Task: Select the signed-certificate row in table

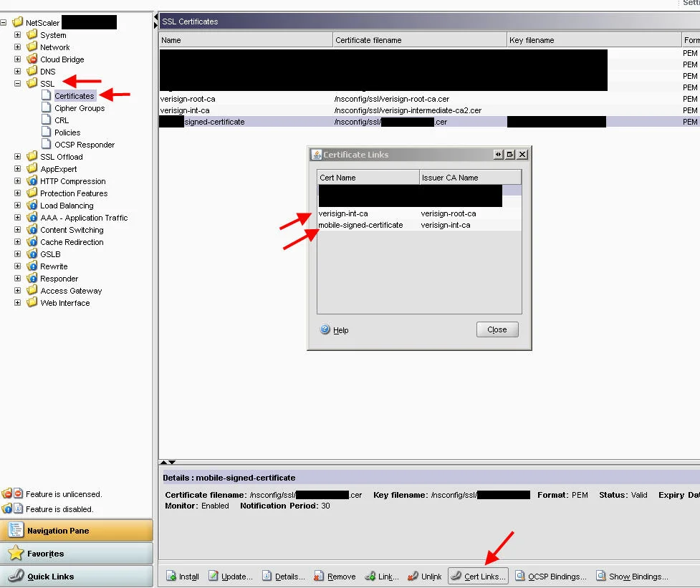Action: point(429,122)
